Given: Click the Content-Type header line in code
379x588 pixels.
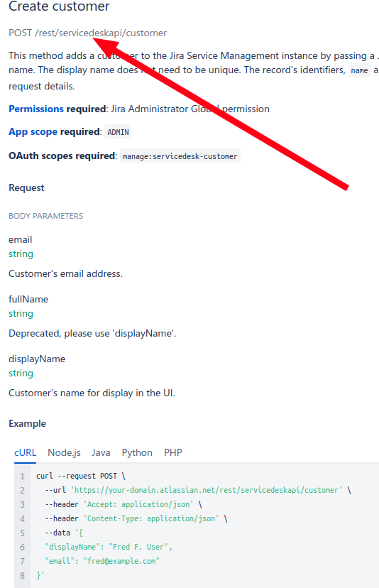Looking at the screenshot, I should click(x=136, y=518).
